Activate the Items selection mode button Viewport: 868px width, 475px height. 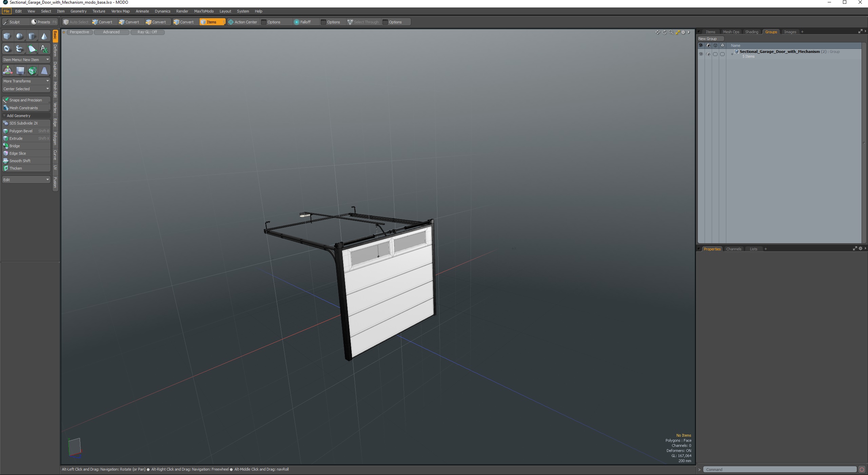click(212, 22)
